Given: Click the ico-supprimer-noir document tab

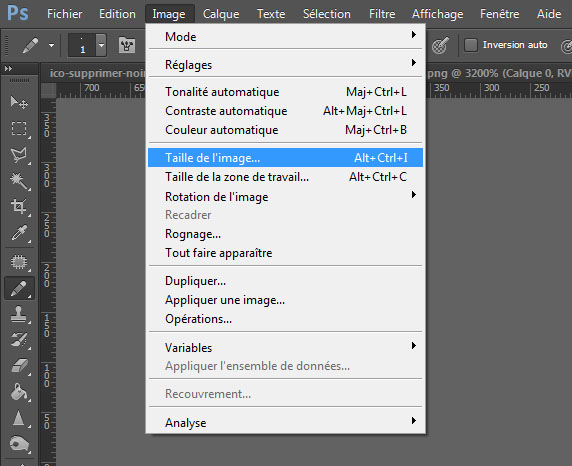Looking at the screenshot, I should coord(97,73).
